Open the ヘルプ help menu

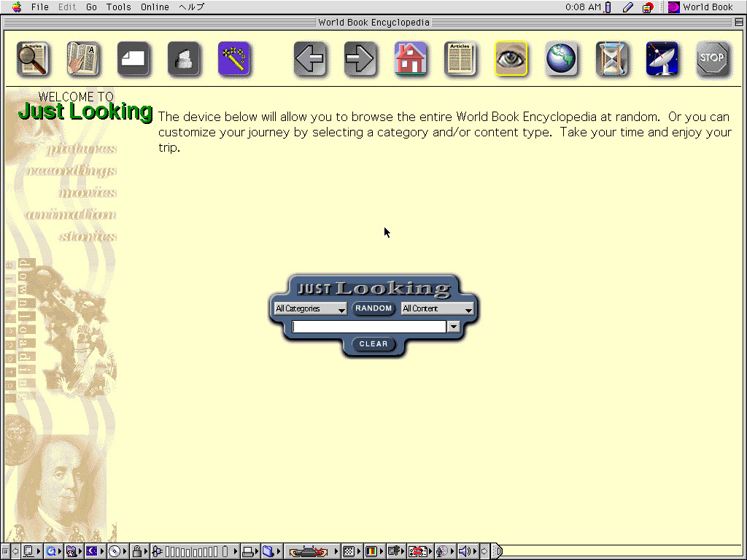pos(192,7)
